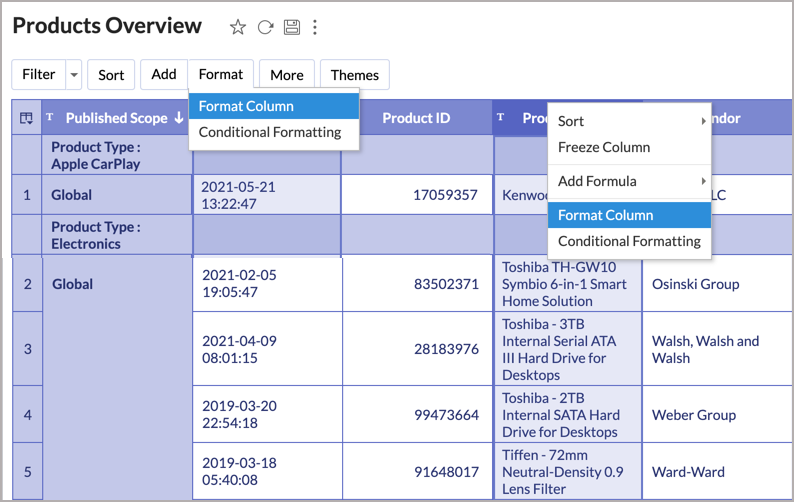
Task: Click the Sort toolbar button
Action: (x=111, y=75)
